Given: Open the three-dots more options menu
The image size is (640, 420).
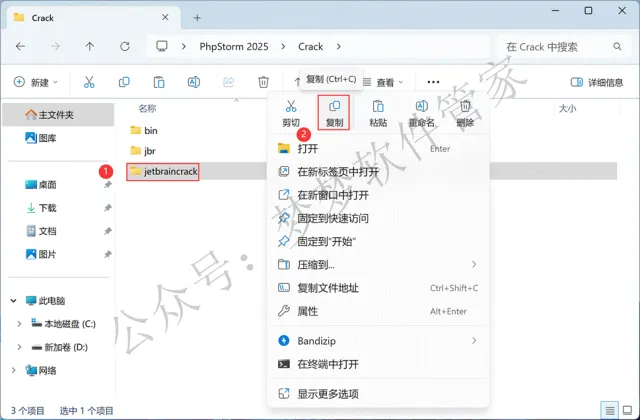Looking at the screenshot, I should 433,82.
